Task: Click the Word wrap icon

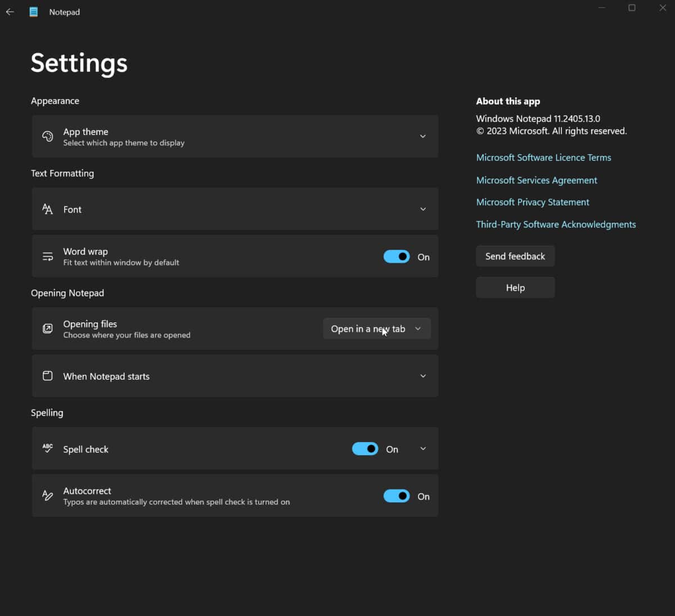Action: click(x=48, y=257)
